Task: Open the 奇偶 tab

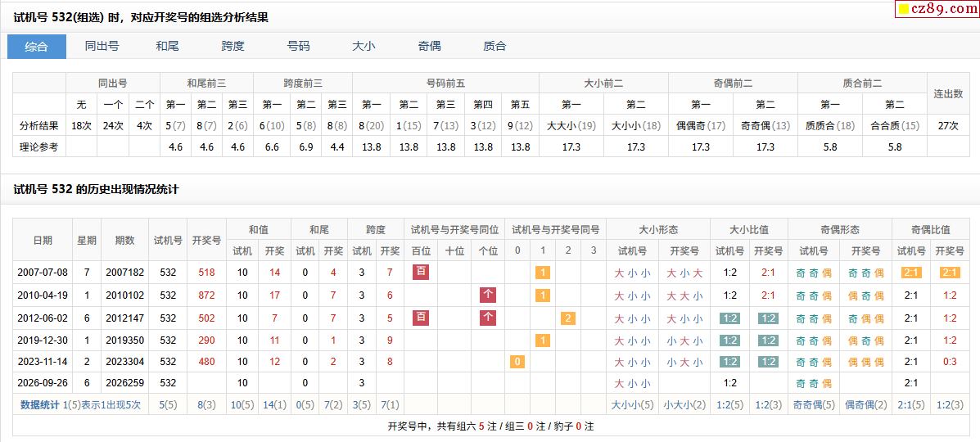Action: [429, 47]
